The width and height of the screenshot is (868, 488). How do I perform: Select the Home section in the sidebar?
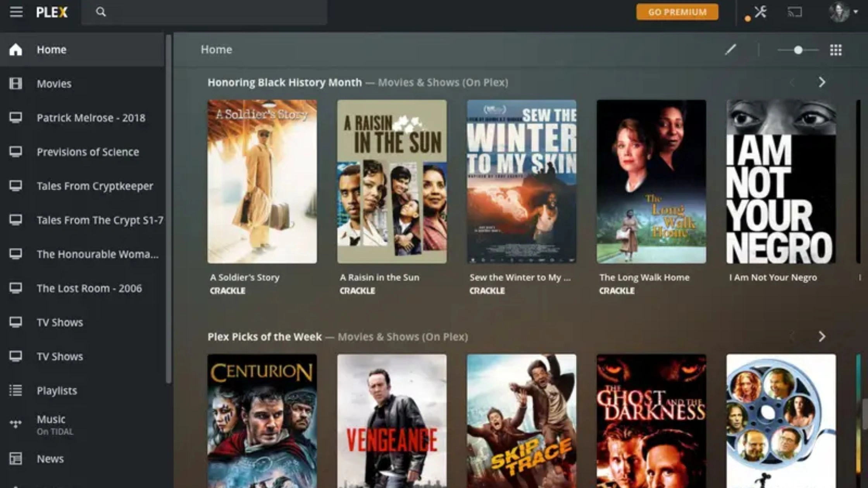pos(52,49)
